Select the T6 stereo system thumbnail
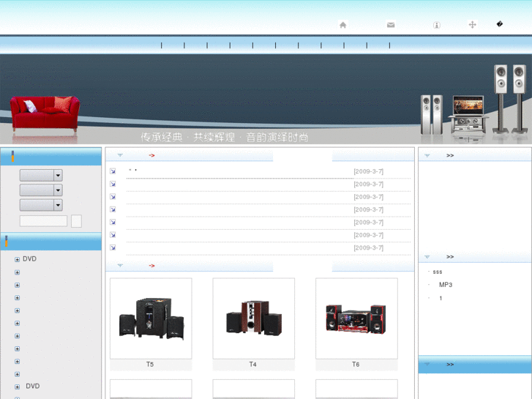The image size is (532, 399). [x=356, y=318]
